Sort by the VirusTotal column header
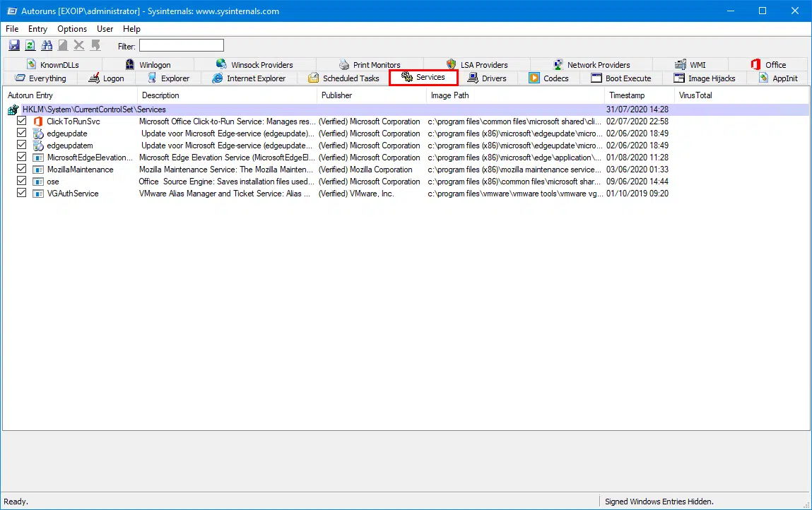Screen dimensions: 812x510 (741, 95)
